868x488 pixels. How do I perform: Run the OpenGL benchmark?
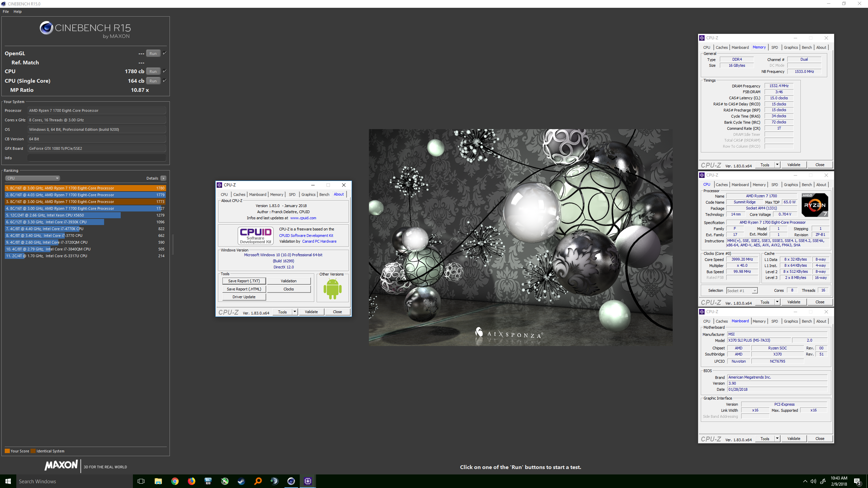(153, 53)
